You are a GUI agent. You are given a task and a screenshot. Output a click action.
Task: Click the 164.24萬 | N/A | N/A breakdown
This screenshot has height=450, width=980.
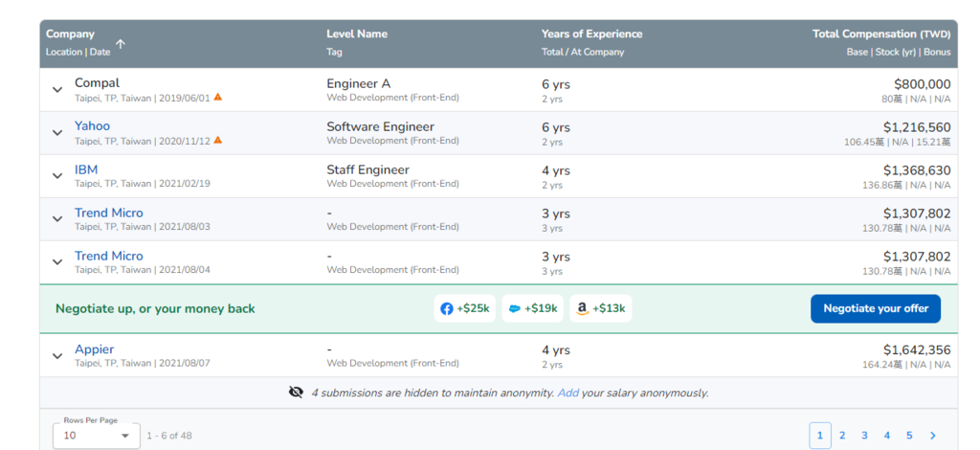click(x=906, y=365)
